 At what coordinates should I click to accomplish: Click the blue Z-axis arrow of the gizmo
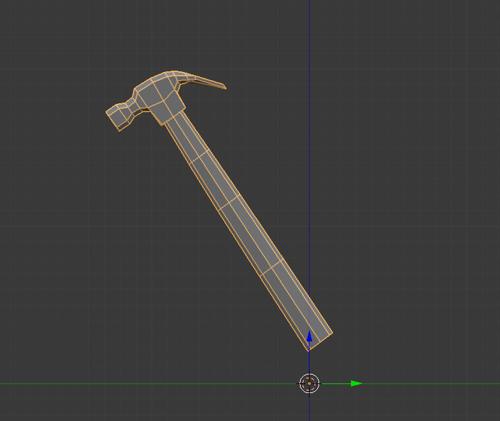(309, 336)
